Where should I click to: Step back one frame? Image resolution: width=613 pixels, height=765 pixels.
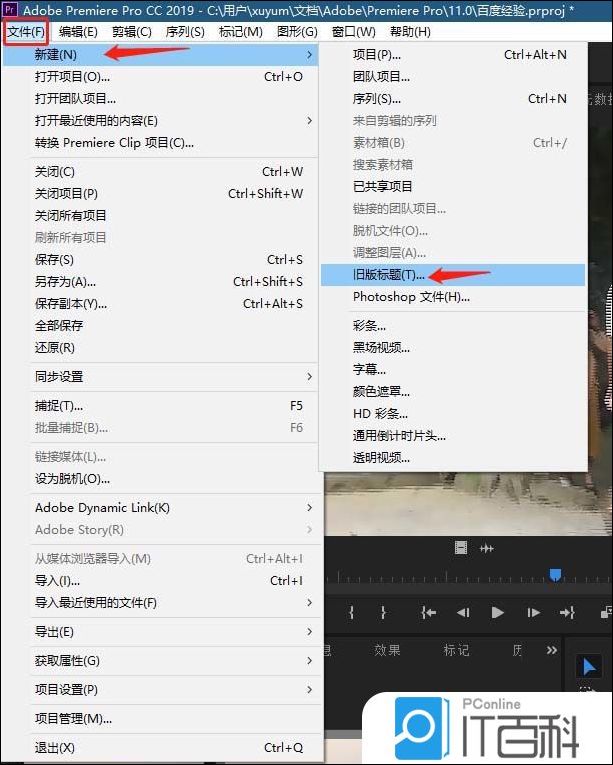click(x=463, y=612)
